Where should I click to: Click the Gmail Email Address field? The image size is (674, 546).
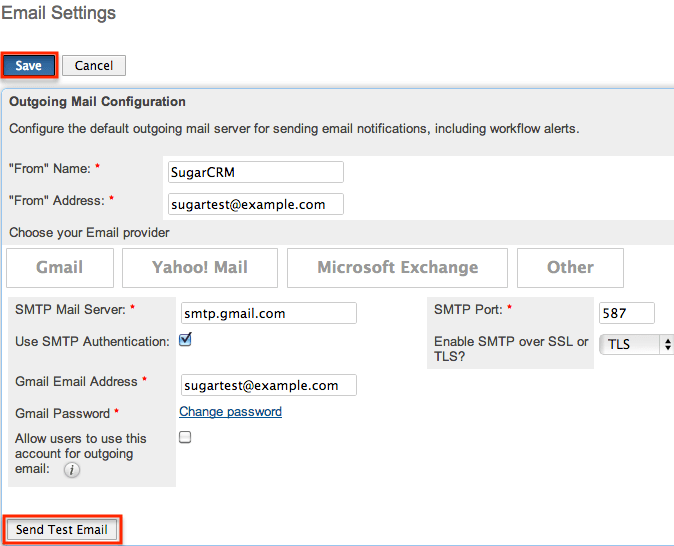click(x=269, y=385)
